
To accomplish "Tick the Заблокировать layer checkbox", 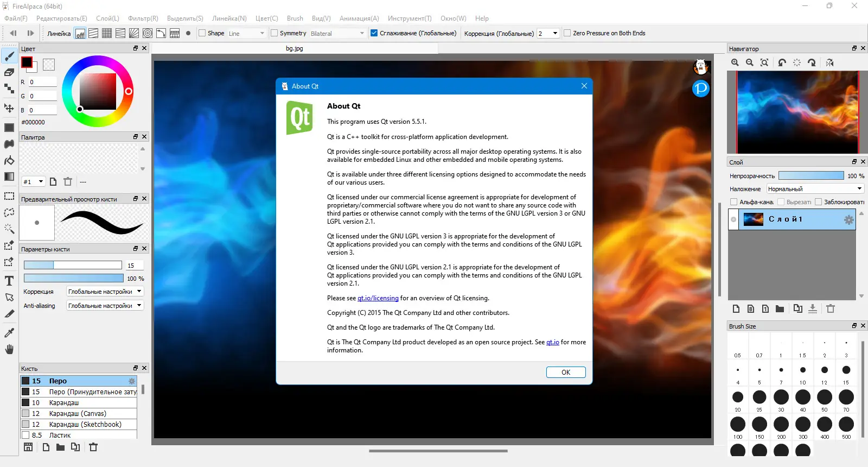I will click(819, 202).
